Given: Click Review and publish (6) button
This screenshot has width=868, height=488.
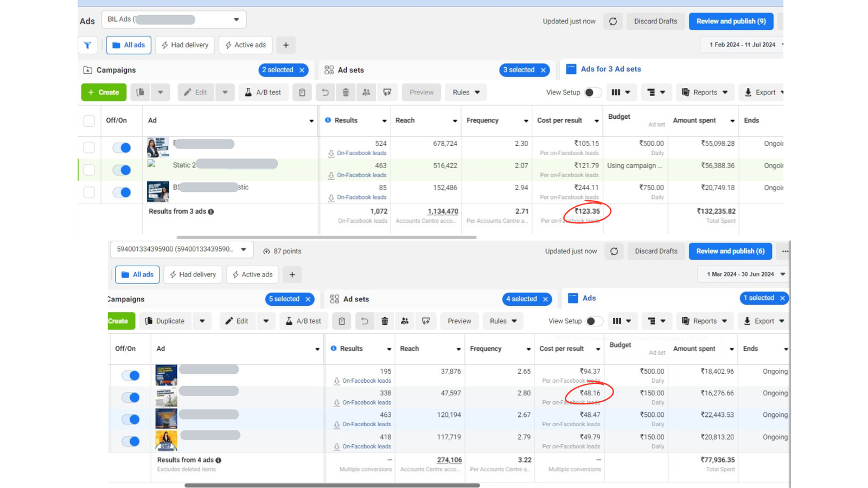Looking at the screenshot, I should point(730,251).
